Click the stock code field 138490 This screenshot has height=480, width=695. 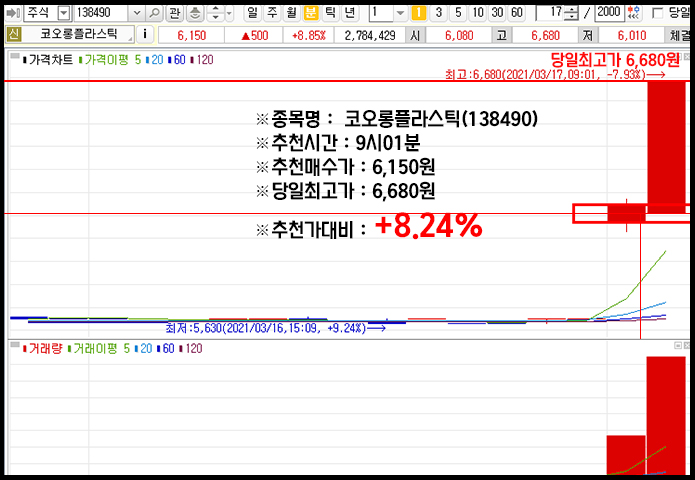tap(101, 13)
